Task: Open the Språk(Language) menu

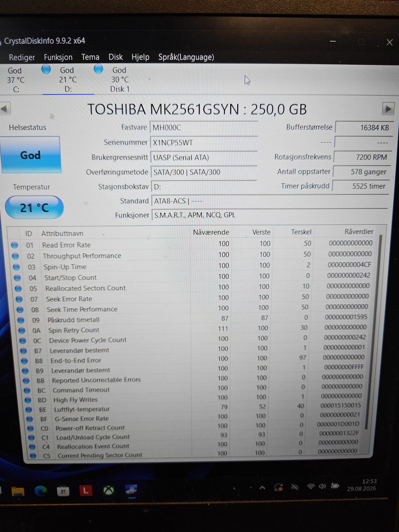Action: pos(186,57)
